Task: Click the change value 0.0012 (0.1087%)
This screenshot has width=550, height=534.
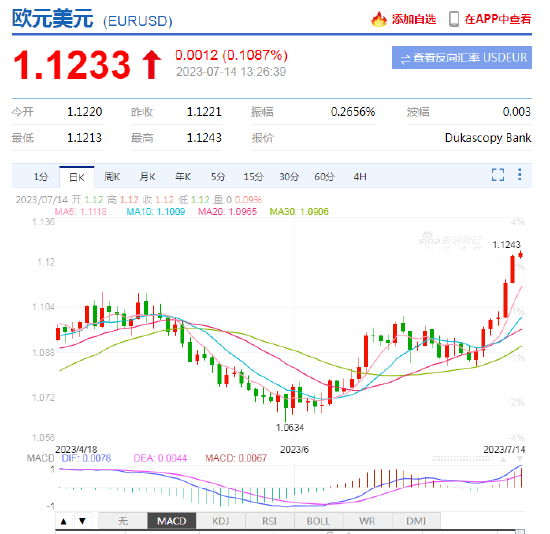Action: tap(232, 55)
